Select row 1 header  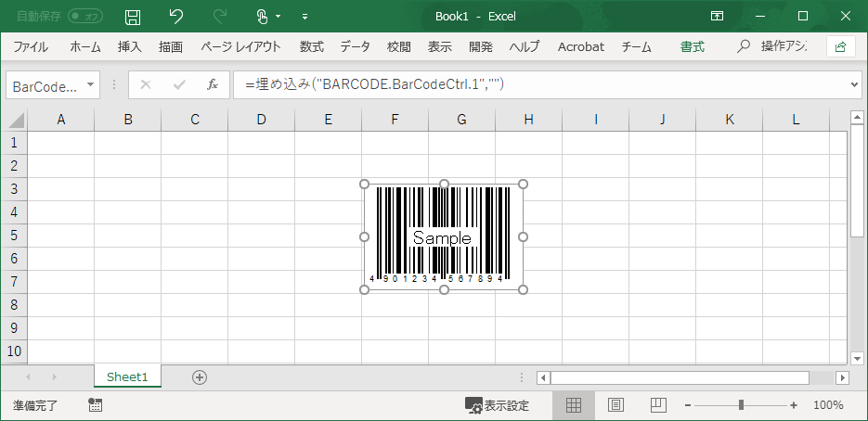pyautogui.click(x=14, y=143)
